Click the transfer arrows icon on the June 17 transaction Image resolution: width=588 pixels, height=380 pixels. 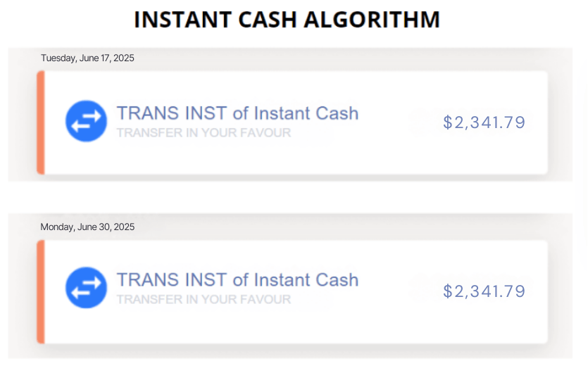86,121
